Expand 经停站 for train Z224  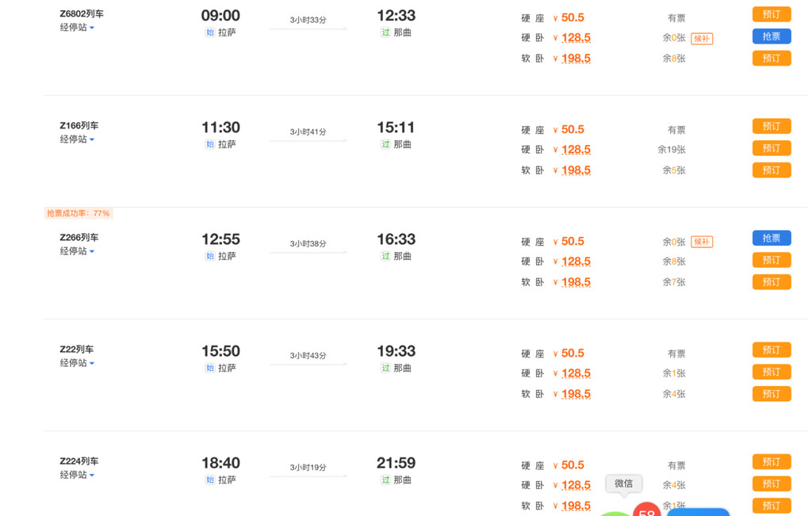[77, 475]
